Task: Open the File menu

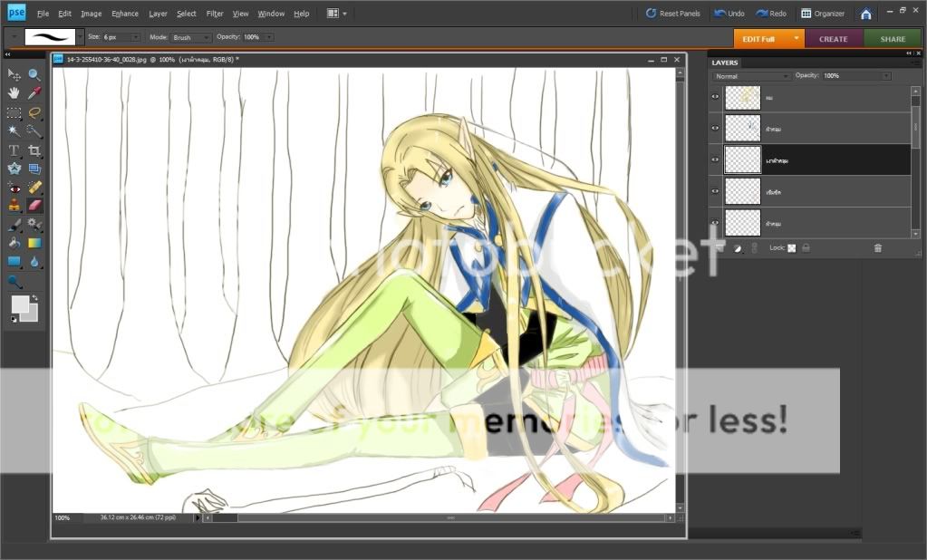Action: point(43,14)
